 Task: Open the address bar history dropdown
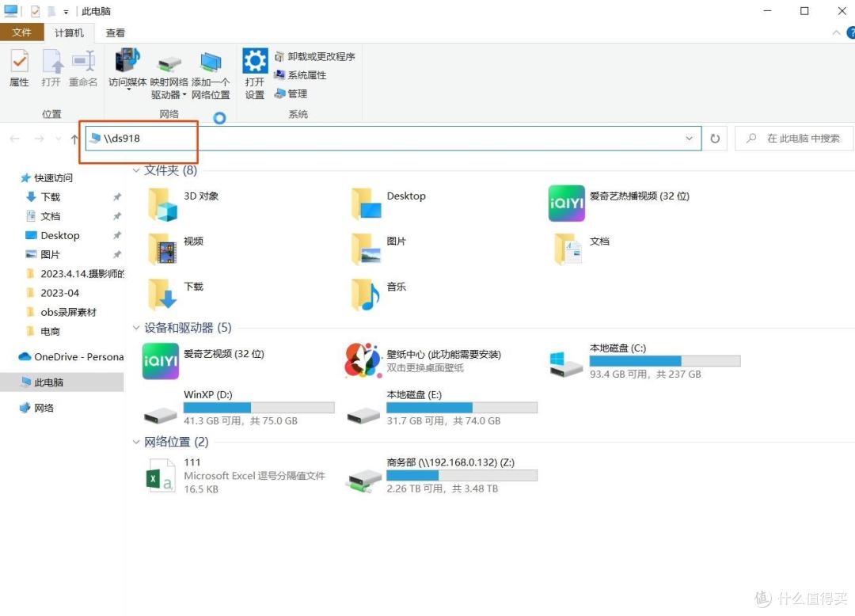click(690, 139)
